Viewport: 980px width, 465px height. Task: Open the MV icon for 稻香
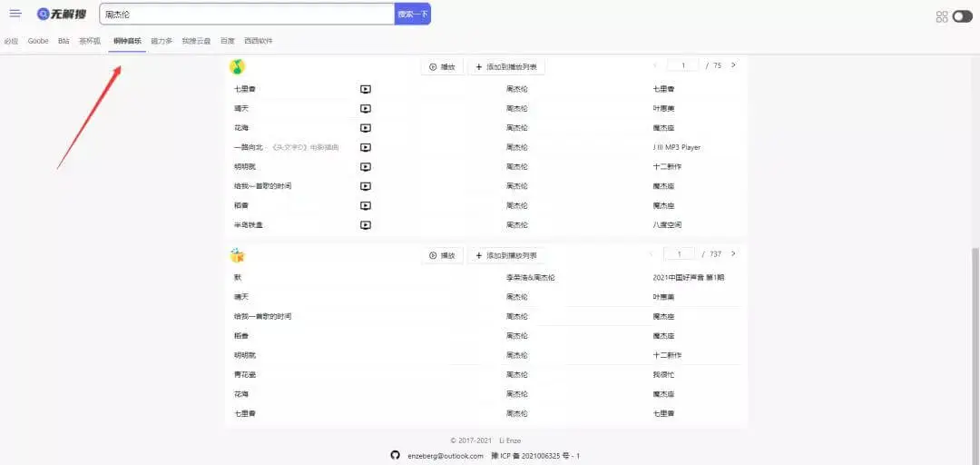(x=366, y=206)
